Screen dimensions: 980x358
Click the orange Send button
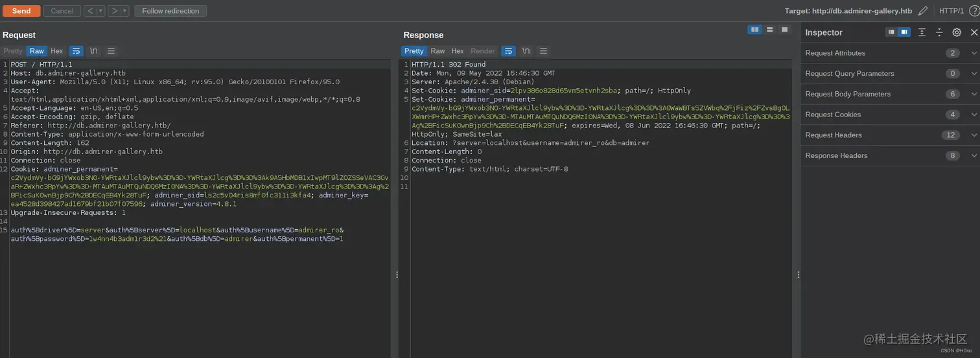point(21,11)
